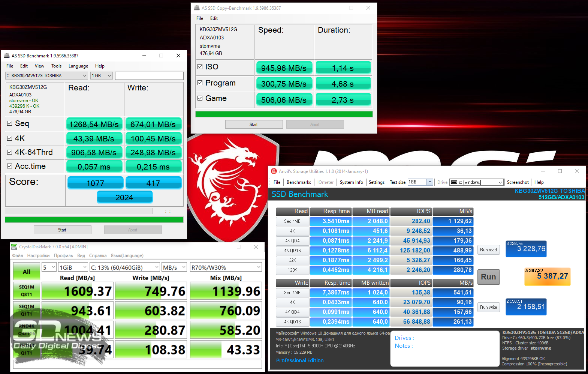
Task: Click the Screenshot button in Anvil toolbar
Action: click(518, 182)
